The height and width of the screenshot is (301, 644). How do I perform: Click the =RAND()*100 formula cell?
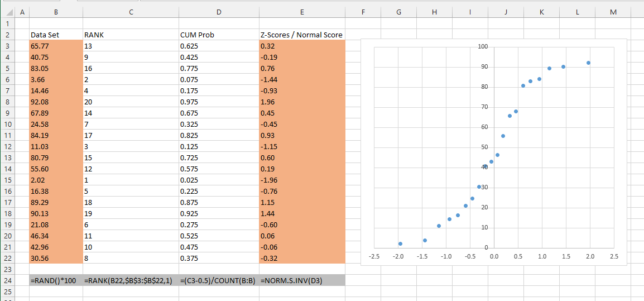point(56,280)
